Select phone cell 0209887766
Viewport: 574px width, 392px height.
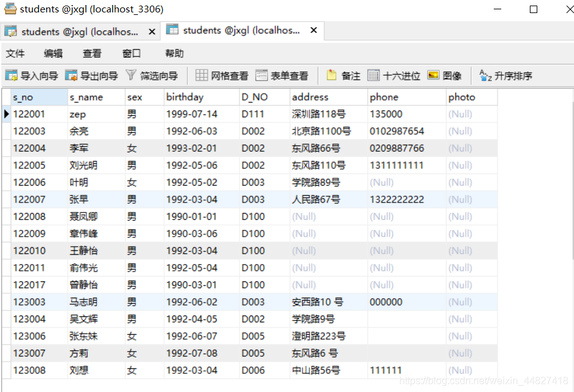click(x=407, y=148)
